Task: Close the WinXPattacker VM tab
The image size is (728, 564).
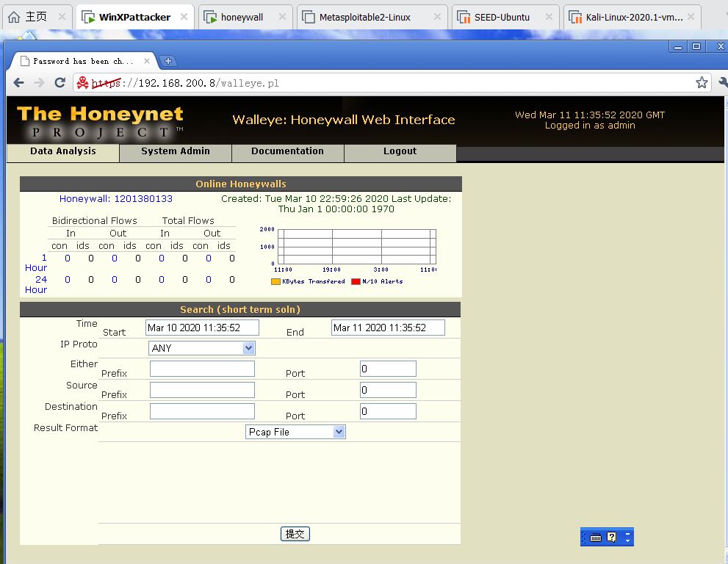Action: pos(184,17)
